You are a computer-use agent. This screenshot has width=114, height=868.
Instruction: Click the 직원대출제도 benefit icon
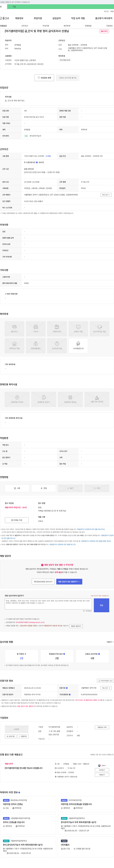pyautogui.click(x=36, y=346)
